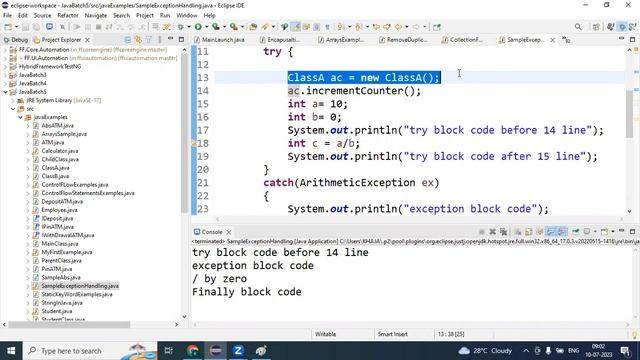The width and height of the screenshot is (640, 360).
Task: Click Remove All Terminated Launches in Console
Action: point(503,232)
